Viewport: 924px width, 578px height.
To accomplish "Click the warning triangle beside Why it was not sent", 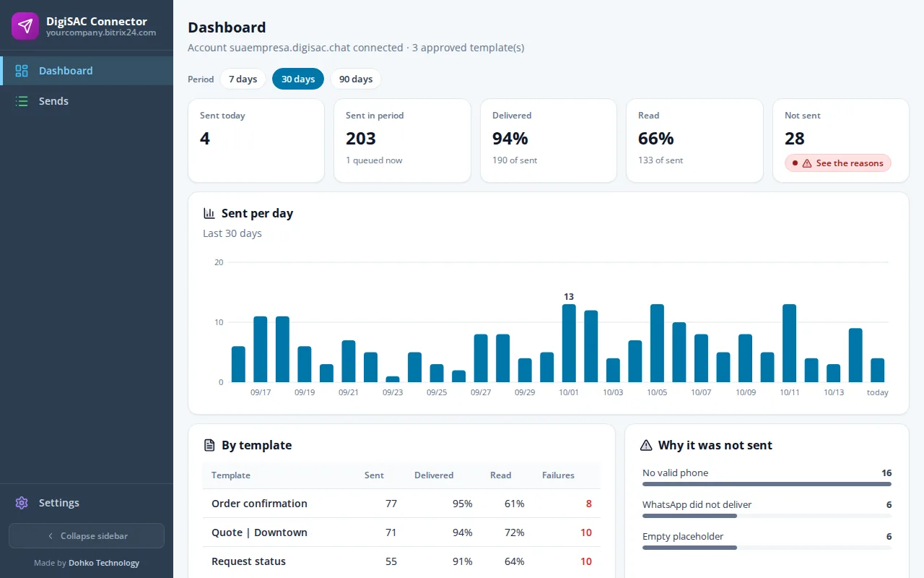I will pos(646,445).
